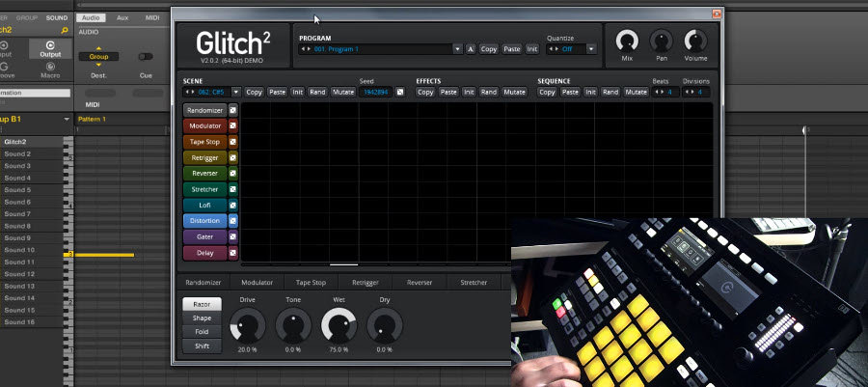Click the Distortion row dice icon
Viewport: 868px width, 387px height.
click(x=233, y=221)
